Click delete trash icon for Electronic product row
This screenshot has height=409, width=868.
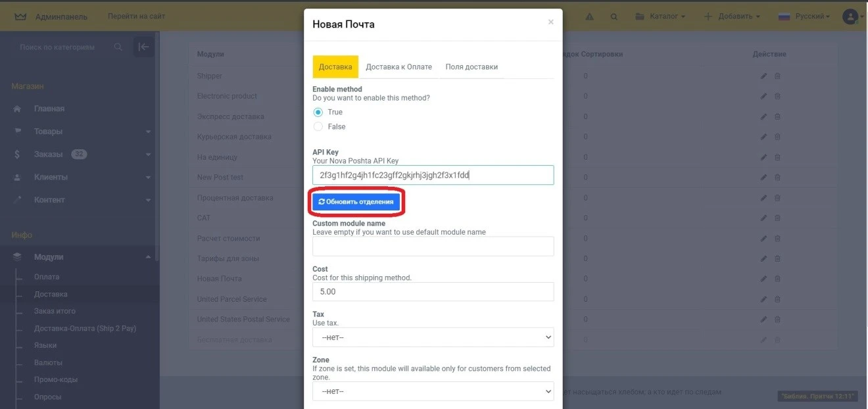tap(777, 97)
